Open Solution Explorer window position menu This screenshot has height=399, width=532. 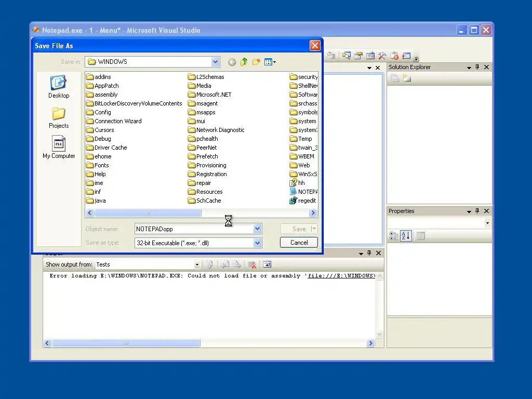469,68
